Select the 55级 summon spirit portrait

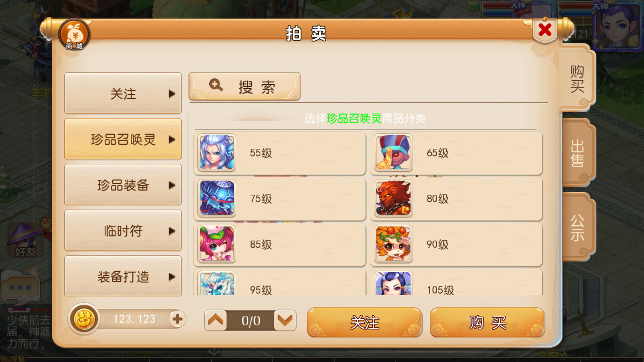(217, 152)
